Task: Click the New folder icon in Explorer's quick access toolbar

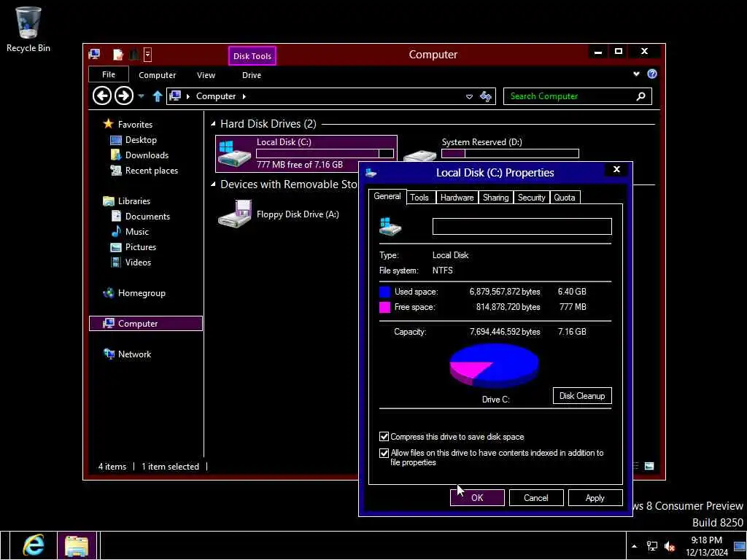Action: 134,54
